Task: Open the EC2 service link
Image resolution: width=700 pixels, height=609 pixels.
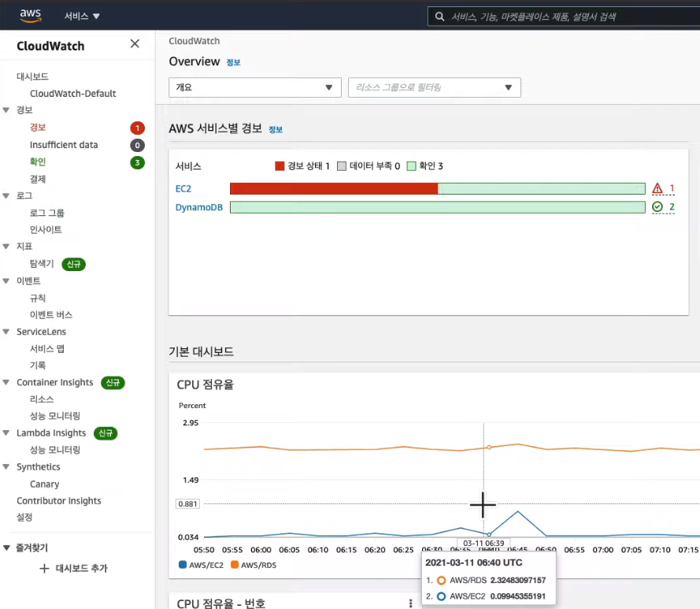Action: (x=183, y=188)
